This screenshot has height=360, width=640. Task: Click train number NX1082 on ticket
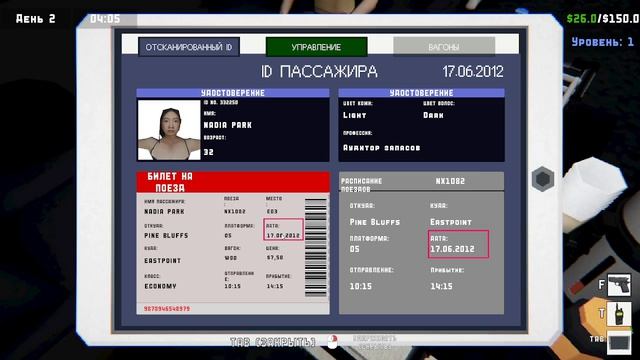tap(235, 211)
